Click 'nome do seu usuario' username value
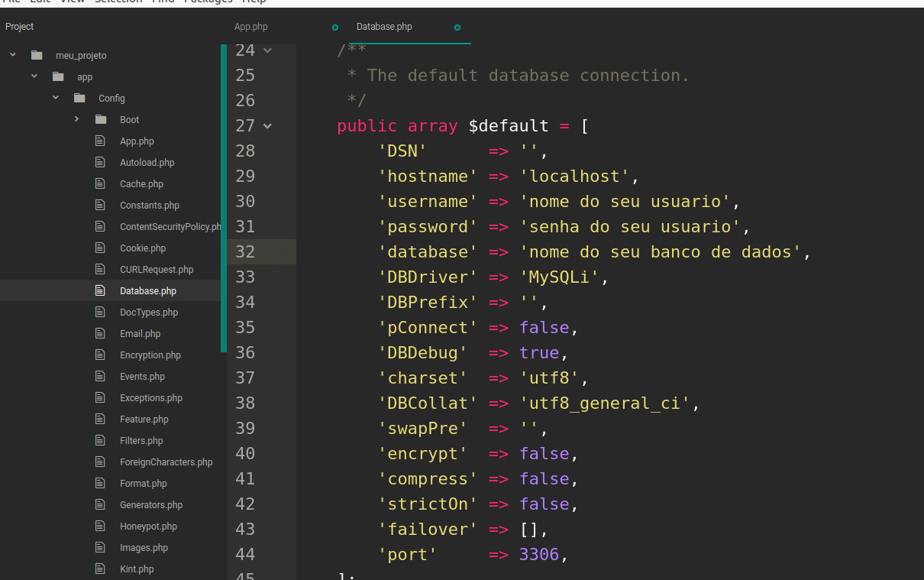This screenshot has height=580, width=924. [625, 201]
